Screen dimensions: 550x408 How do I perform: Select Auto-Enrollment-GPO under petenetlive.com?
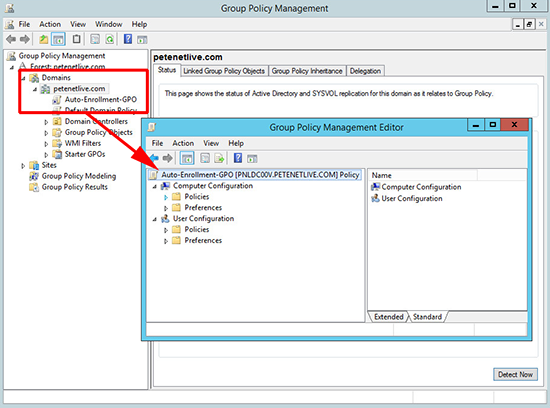(95, 100)
